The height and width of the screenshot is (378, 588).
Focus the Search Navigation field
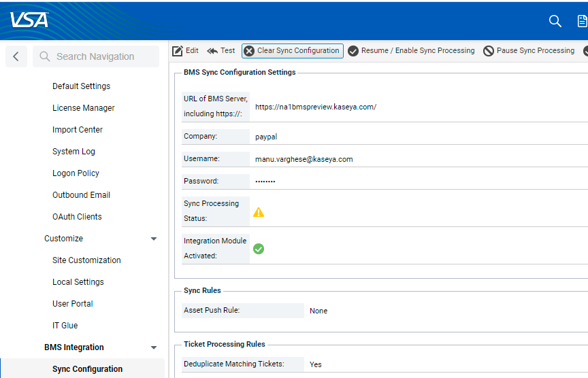tap(96, 56)
